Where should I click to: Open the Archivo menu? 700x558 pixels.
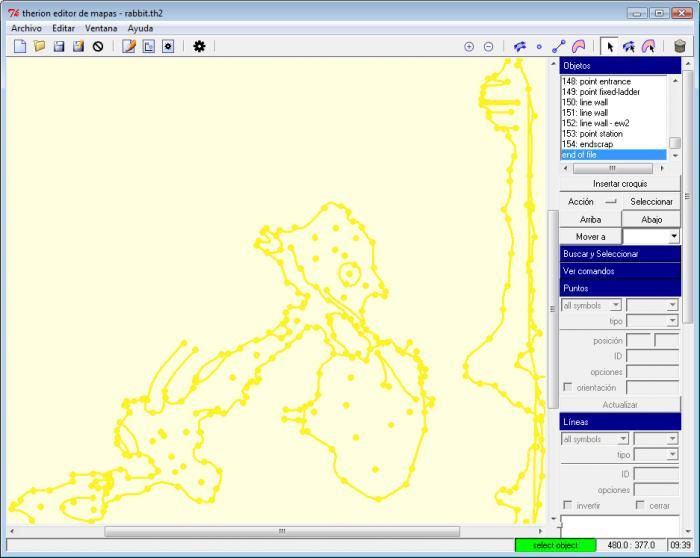[x=26, y=28]
